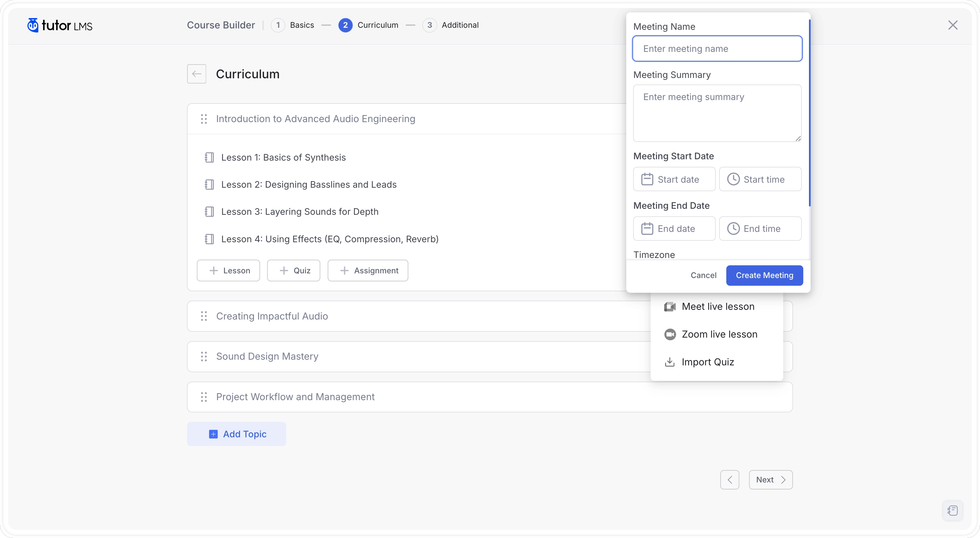Image resolution: width=980 pixels, height=538 pixels.
Task: Open Lesson 2: Designing Basslines and Leads
Action: 309,184
